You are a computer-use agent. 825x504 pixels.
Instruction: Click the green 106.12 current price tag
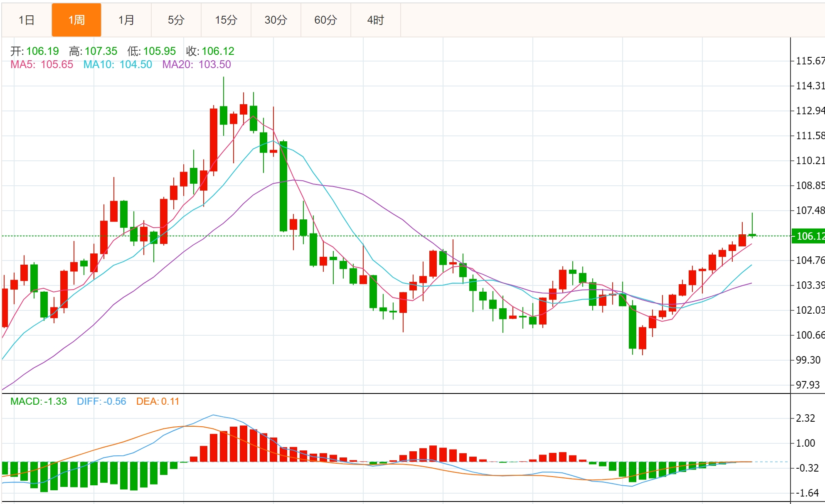(x=808, y=236)
